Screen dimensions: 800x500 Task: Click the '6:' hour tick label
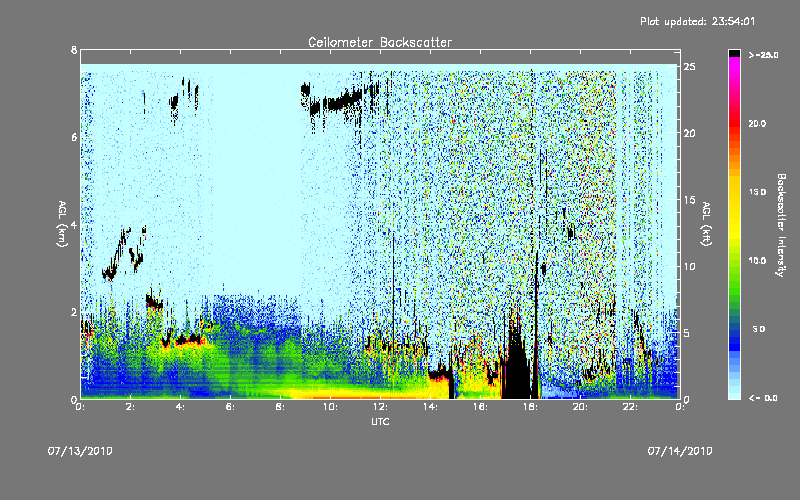[x=230, y=407]
